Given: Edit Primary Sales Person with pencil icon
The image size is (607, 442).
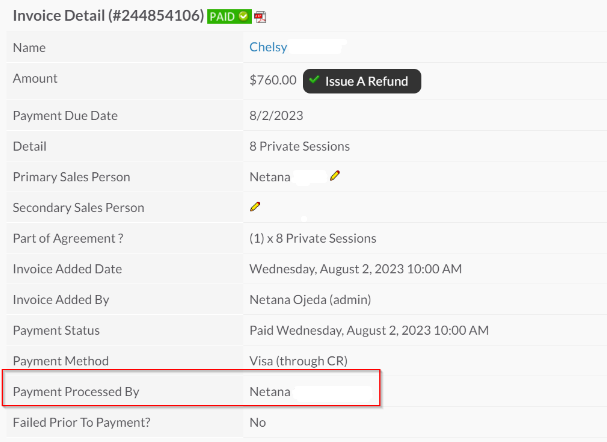Looking at the screenshot, I should 335,176.
